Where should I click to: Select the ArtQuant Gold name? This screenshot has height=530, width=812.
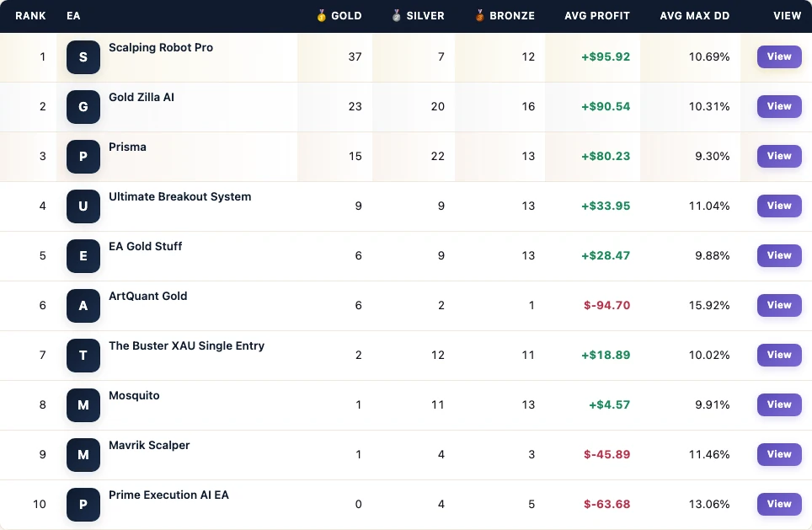click(148, 297)
